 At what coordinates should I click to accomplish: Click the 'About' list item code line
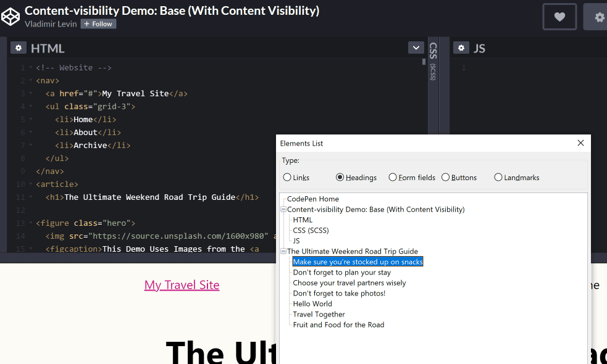coord(88,132)
